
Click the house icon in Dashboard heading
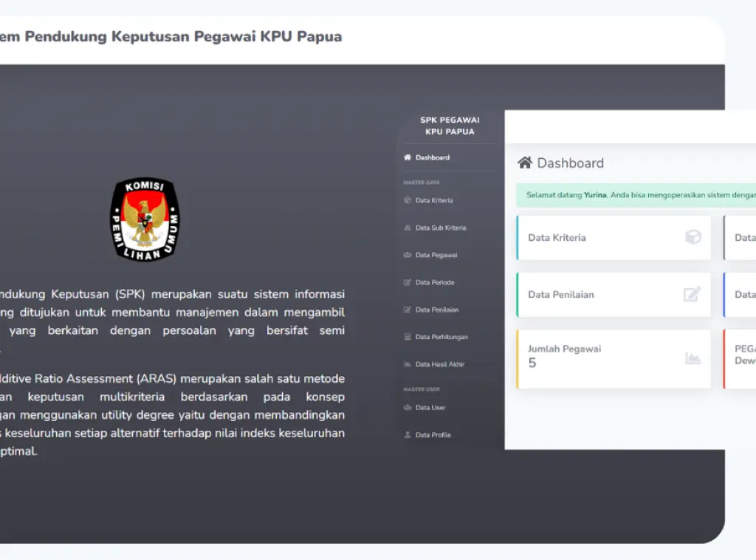[x=525, y=163]
